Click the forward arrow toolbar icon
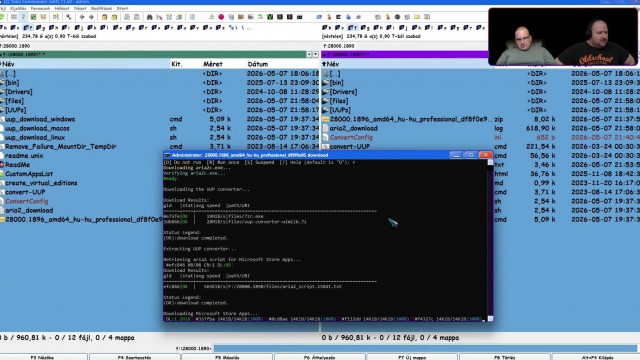The image size is (640, 360). pyautogui.click(x=91, y=17)
